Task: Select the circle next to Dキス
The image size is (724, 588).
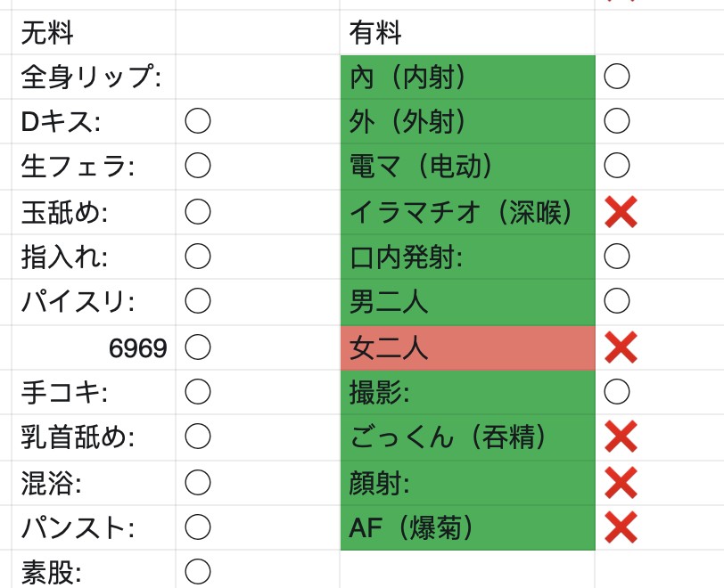Action: click(x=198, y=121)
